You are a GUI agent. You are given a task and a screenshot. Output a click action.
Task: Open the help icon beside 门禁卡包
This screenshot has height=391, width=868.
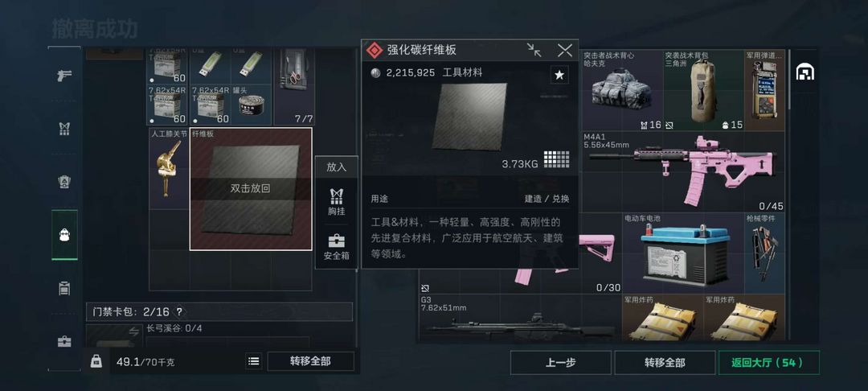pyautogui.click(x=178, y=312)
